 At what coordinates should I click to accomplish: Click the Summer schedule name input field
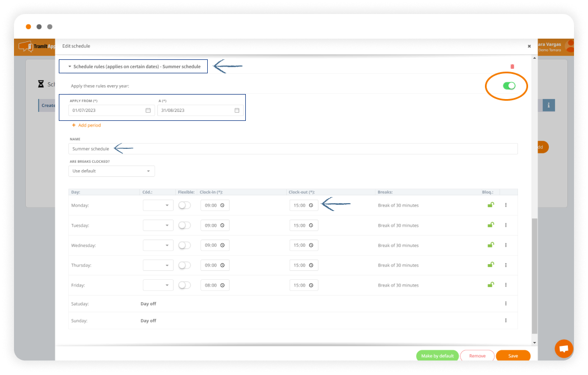coord(293,149)
